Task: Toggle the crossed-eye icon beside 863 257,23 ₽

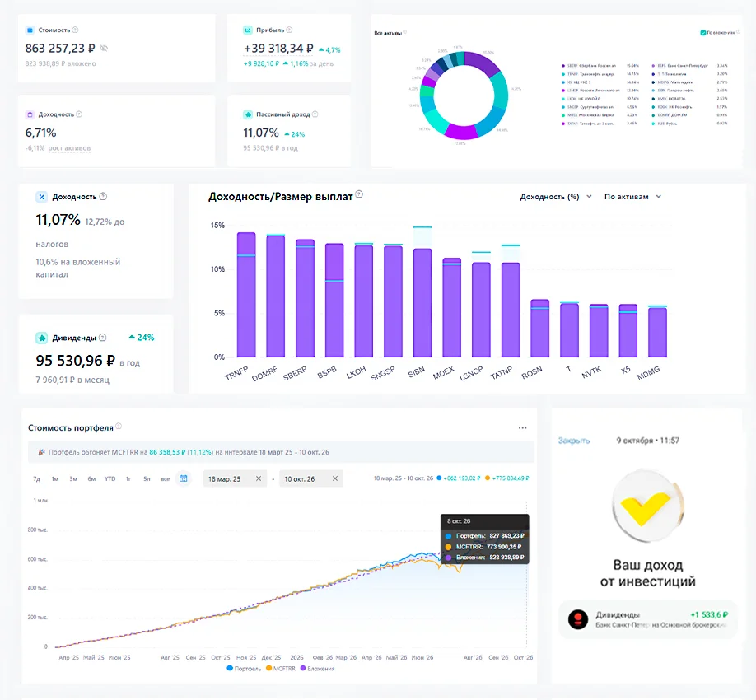Action: point(104,49)
